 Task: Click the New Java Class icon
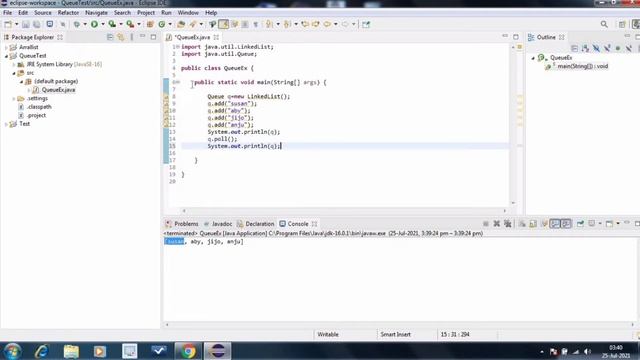point(162,24)
